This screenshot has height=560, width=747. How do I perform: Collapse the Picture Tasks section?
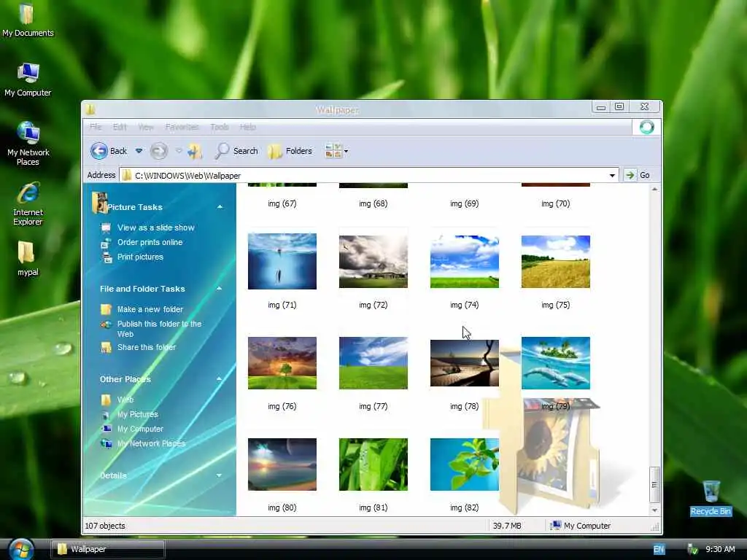pos(220,206)
